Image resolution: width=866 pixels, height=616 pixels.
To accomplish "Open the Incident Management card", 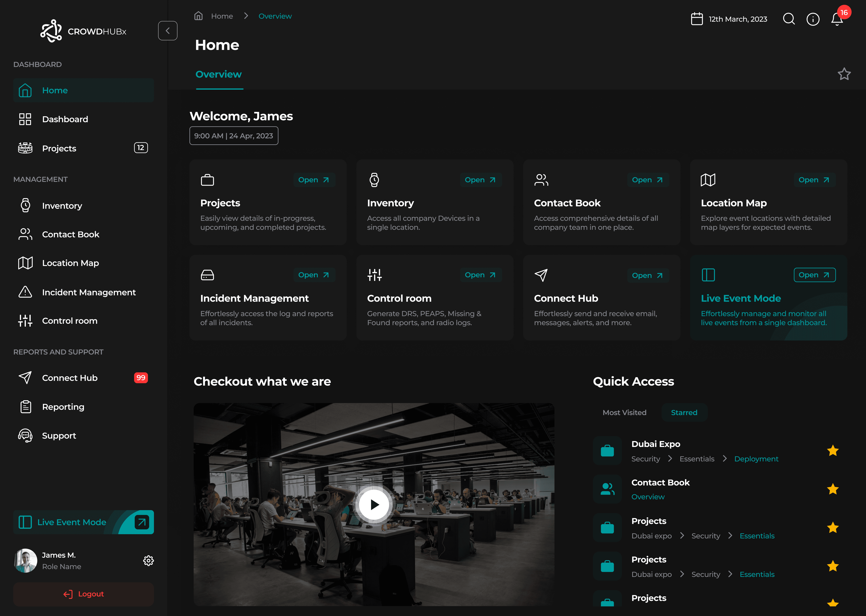I will tap(314, 275).
